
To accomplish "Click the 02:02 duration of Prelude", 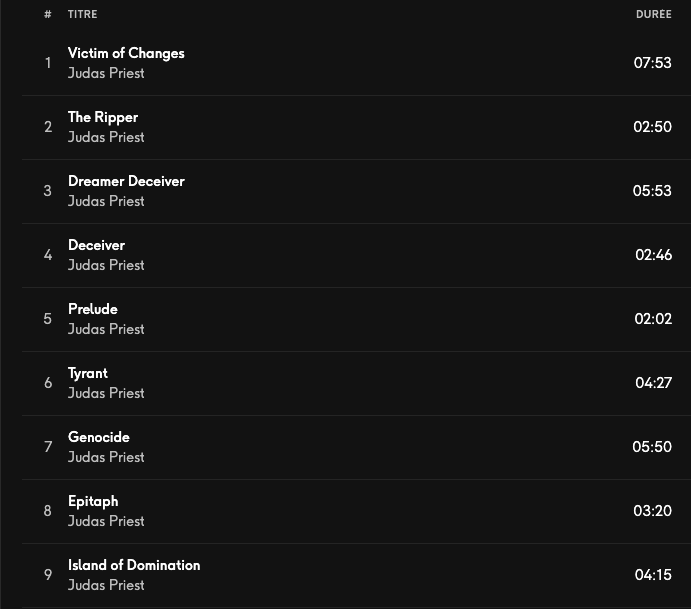I will tap(652, 319).
